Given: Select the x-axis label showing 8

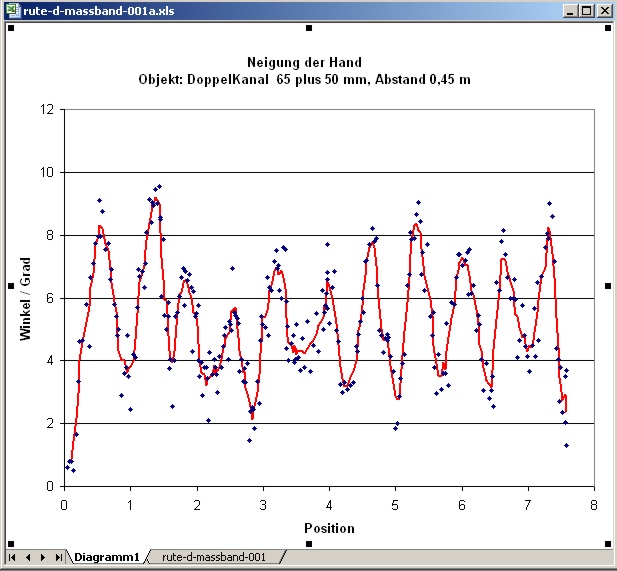Looking at the screenshot, I should coord(594,504).
